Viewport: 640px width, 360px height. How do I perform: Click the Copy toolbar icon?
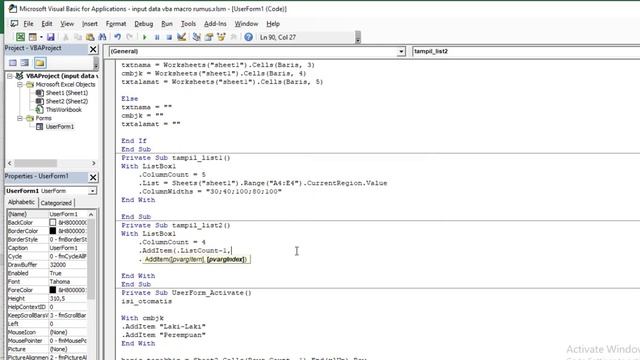click(x=78, y=37)
